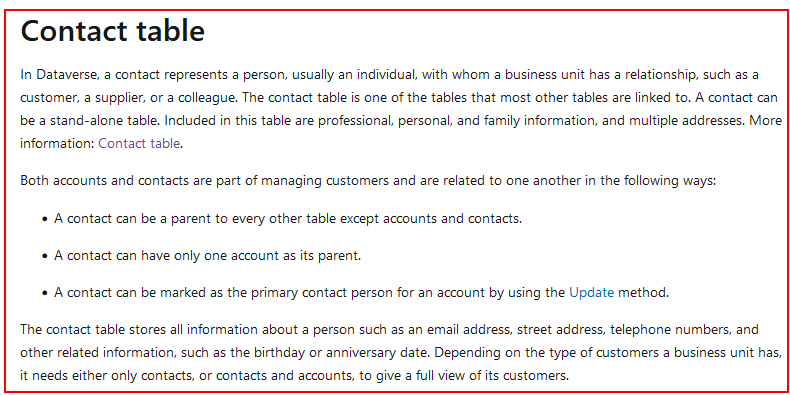This screenshot has width=790, height=395.
Task: Click the paragraph starting with In Dataverse
Action: click(x=401, y=109)
